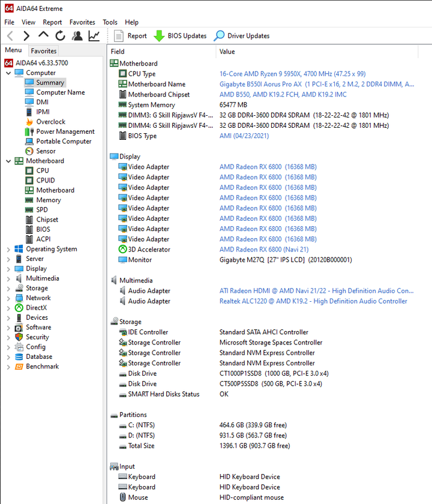Collapse the Computer tree node
This screenshot has height=504, width=432.
[x=8, y=73]
